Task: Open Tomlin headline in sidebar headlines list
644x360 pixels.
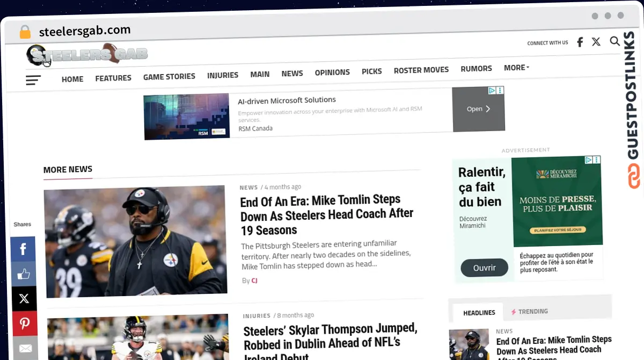Action: 554,348
